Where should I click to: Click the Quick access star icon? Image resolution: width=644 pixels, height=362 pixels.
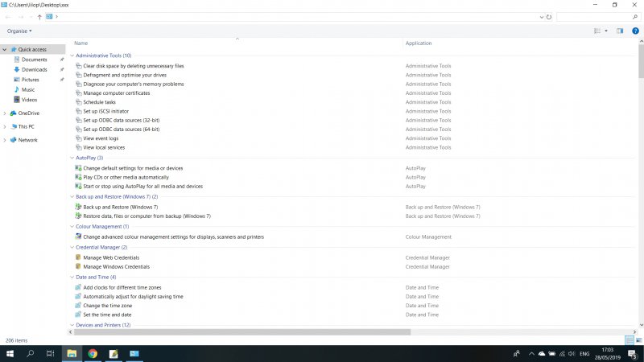point(14,49)
